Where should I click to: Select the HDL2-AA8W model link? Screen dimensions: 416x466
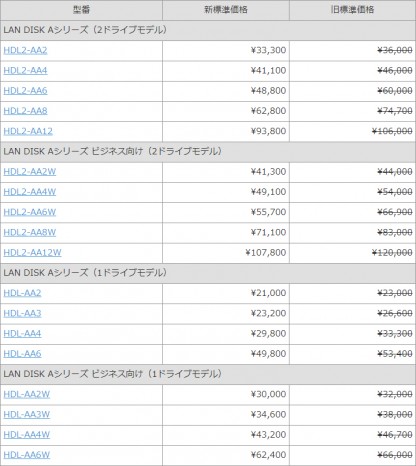coord(30,232)
